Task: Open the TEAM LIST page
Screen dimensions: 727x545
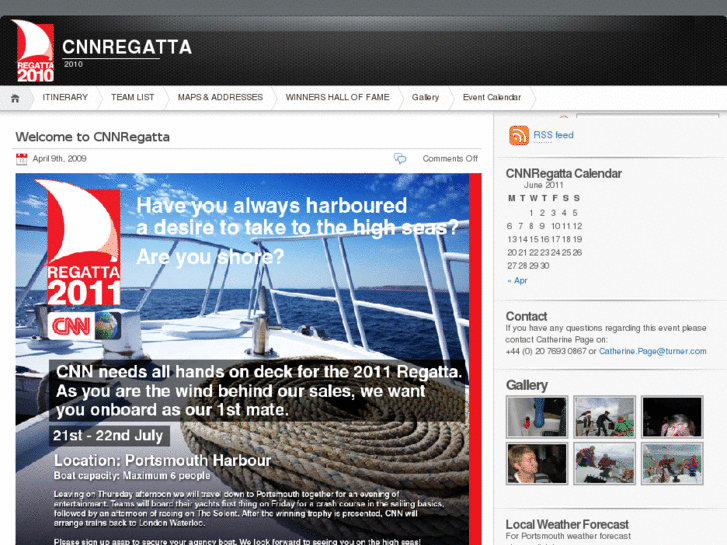Action: 133,97
